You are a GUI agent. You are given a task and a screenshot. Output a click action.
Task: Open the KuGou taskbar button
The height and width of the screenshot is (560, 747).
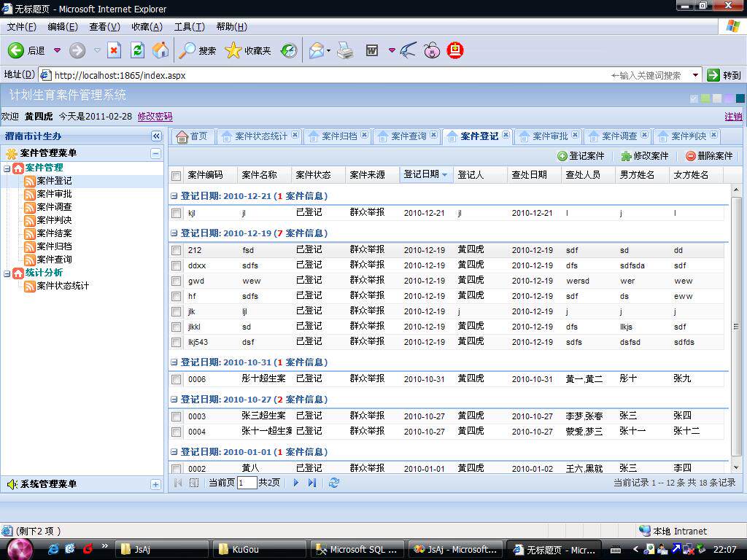tap(258, 550)
